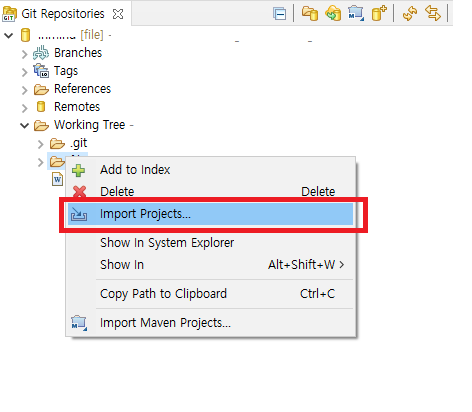472x412 pixels.
Task: Expand the .git folder
Action: (40, 144)
